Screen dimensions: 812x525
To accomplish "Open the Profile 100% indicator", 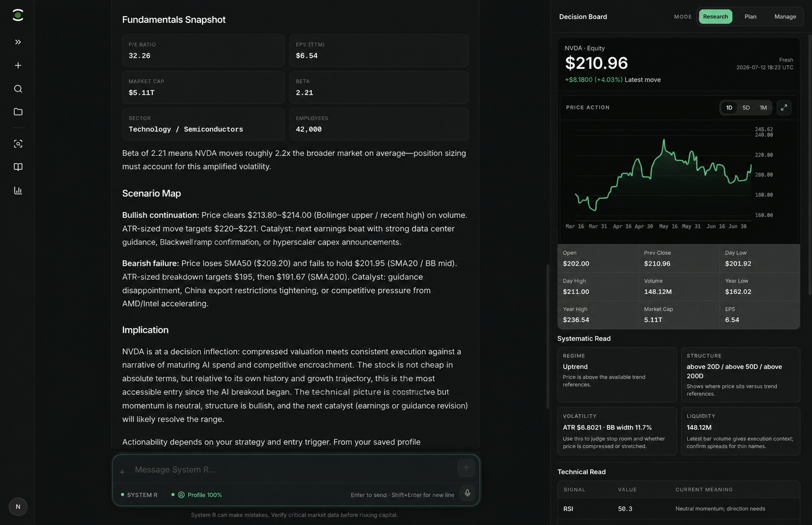I will click(x=197, y=495).
